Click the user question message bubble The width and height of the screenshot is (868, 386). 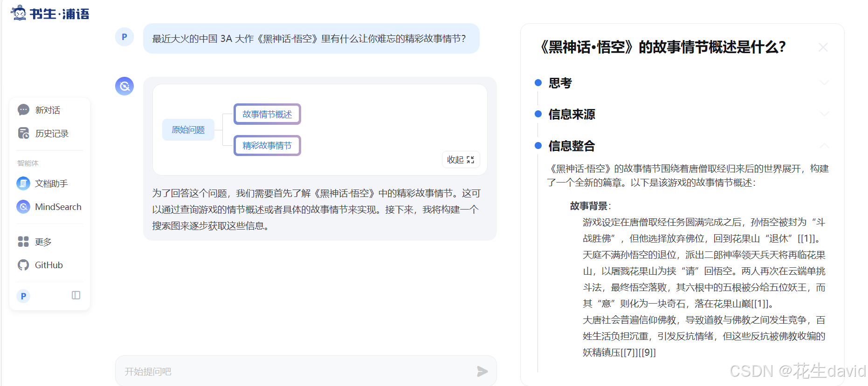[x=311, y=39]
